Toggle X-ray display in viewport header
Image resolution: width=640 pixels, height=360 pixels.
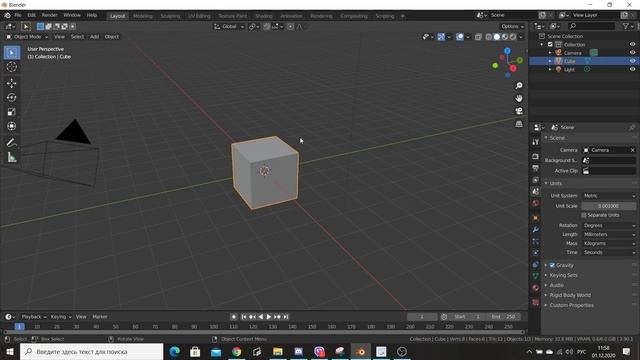point(478,37)
